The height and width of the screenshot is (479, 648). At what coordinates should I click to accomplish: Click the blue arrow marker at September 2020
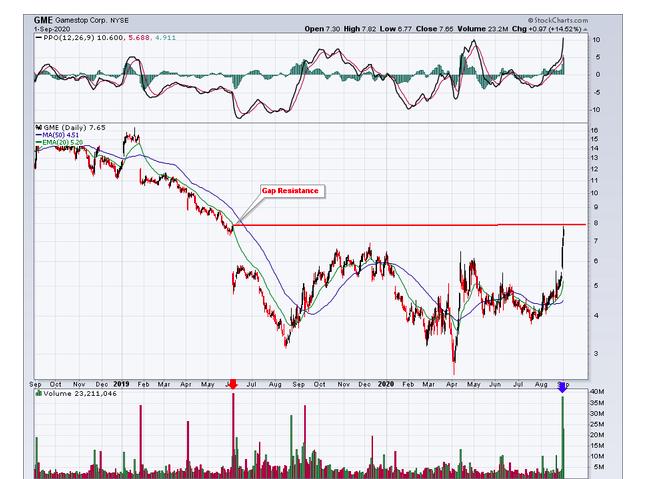tap(562, 387)
